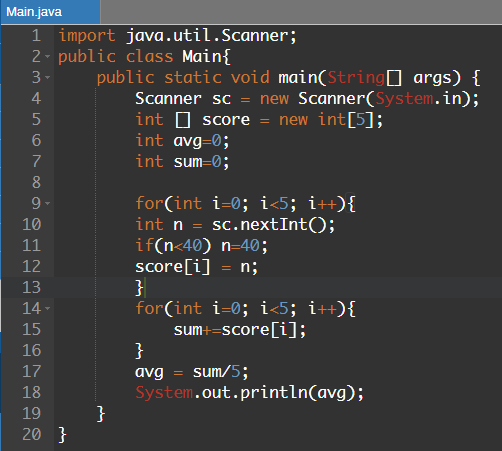502x451 pixels.
Task: Click on 'import java.util.Scanner;' text
Action: coord(177,36)
